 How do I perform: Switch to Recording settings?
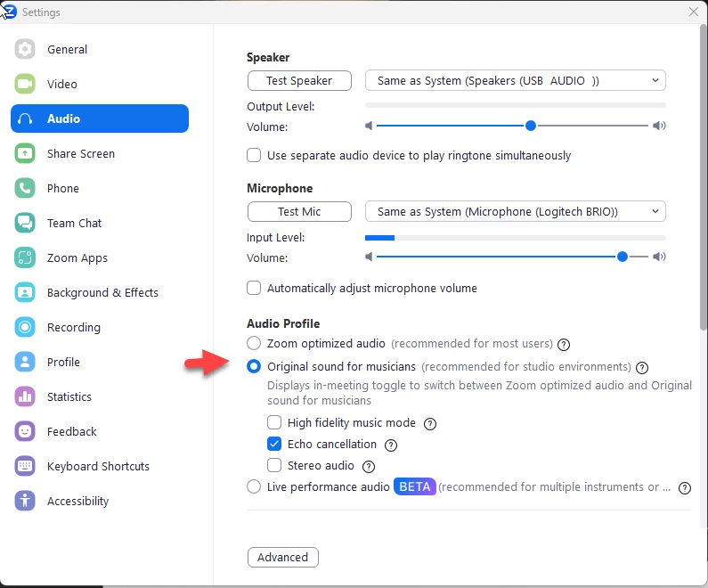point(100,328)
